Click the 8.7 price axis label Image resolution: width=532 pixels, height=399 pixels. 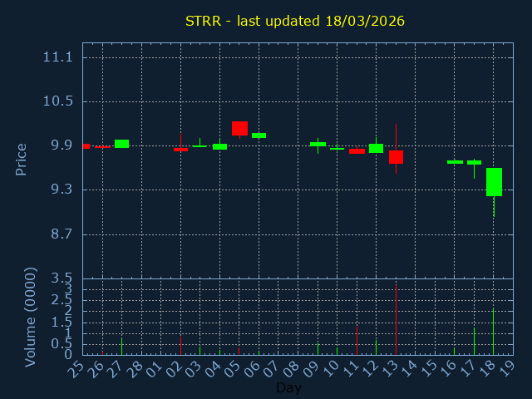[x=57, y=234]
